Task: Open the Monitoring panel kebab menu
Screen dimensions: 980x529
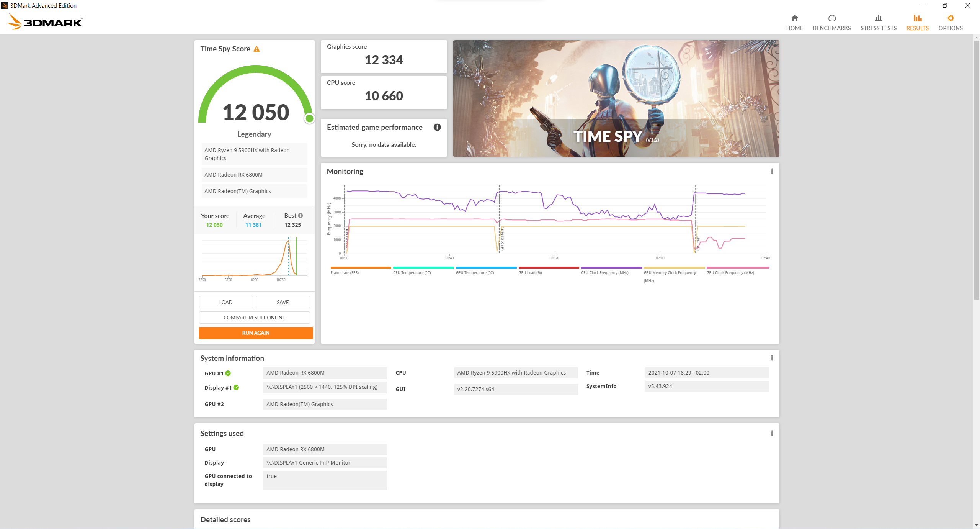Action: (x=772, y=171)
